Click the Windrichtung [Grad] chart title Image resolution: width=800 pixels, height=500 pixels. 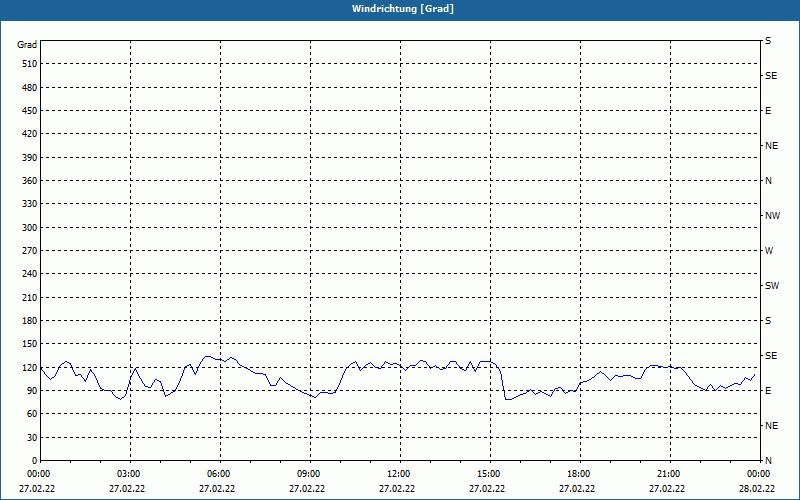point(403,9)
